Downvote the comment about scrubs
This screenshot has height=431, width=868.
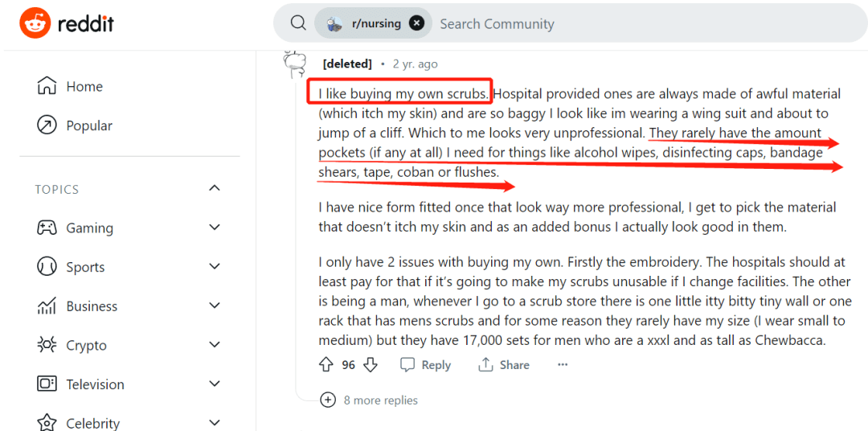tap(371, 365)
